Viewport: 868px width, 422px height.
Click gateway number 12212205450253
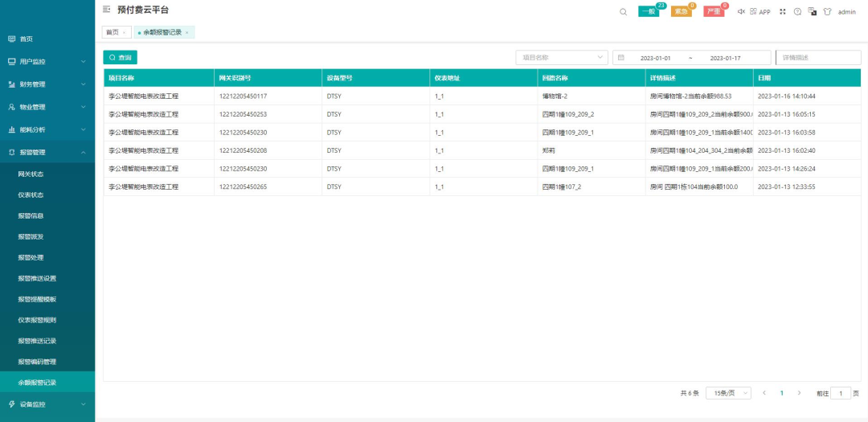[x=243, y=114]
